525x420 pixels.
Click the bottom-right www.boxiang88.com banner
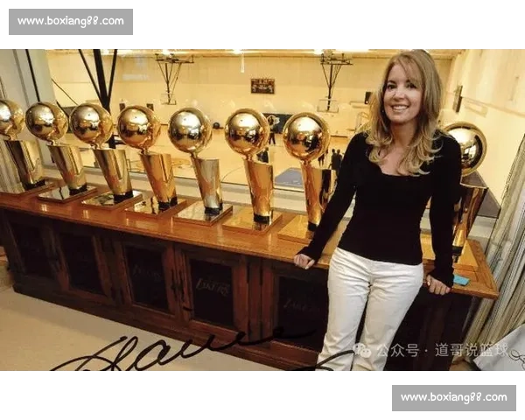[454, 398]
